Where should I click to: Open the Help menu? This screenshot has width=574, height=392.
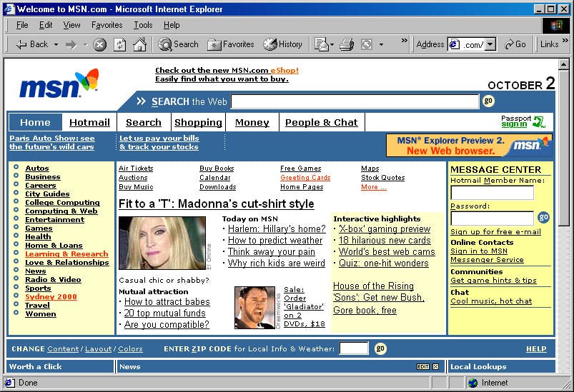click(x=172, y=25)
